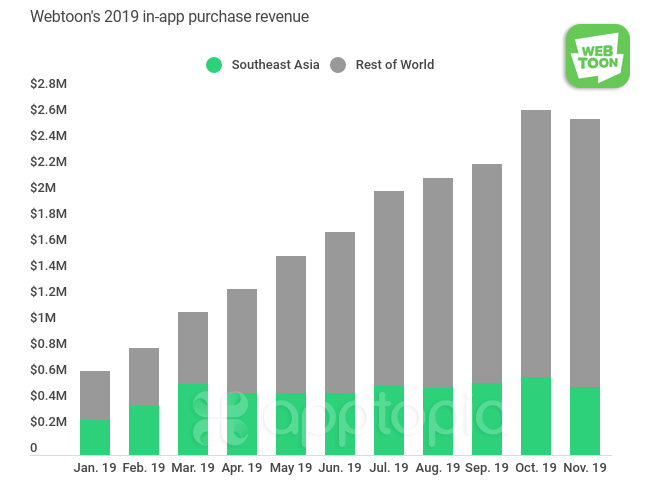Click the Rest of World legend label
The height and width of the screenshot is (480, 650).
[x=395, y=65]
